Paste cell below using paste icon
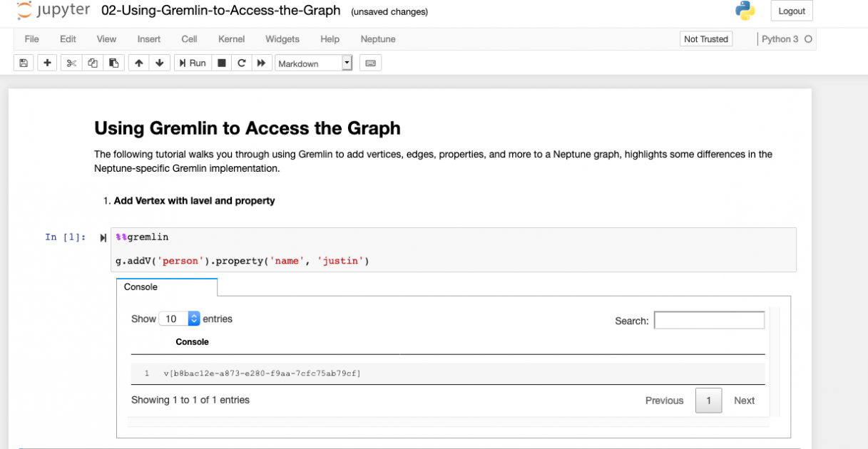Screen dimensions: 868x449 113,63
